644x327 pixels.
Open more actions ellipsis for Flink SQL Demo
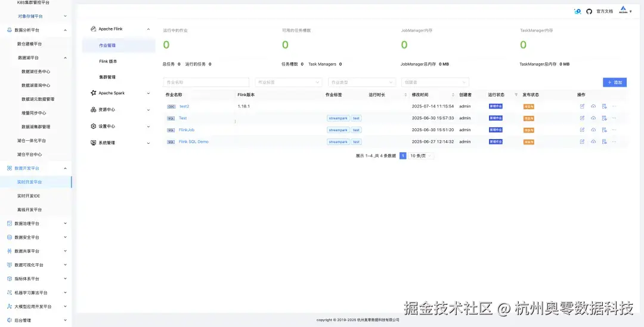click(x=614, y=142)
